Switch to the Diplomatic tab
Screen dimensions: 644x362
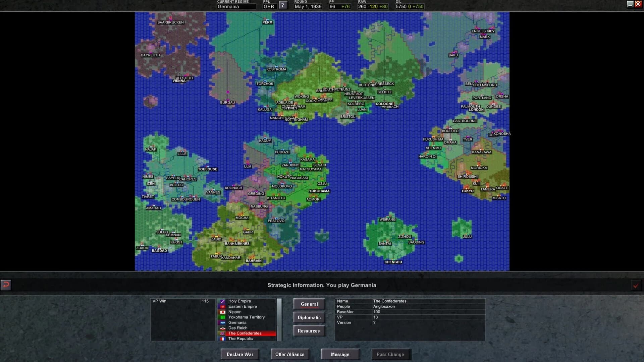coord(309,317)
